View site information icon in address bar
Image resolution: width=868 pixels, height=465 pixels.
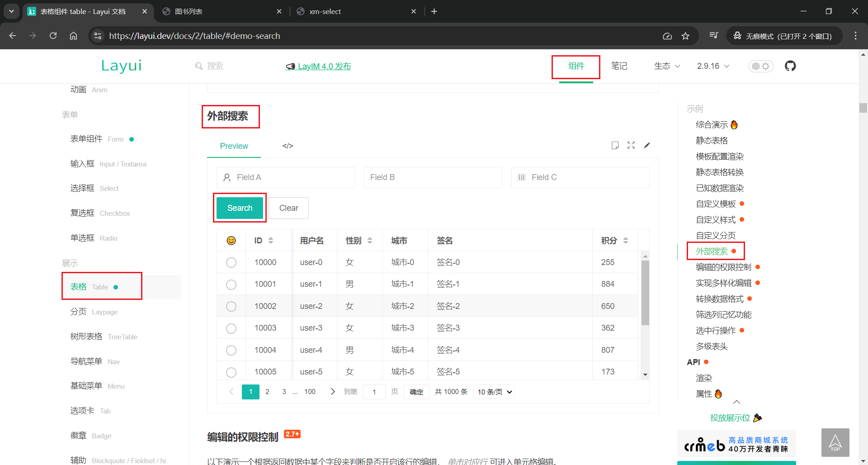pos(98,36)
